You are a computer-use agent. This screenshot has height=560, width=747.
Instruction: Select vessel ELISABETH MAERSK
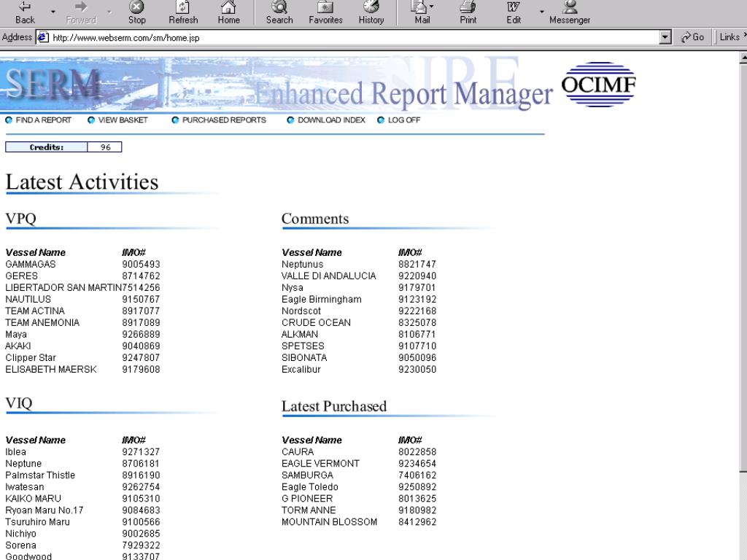(x=51, y=370)
